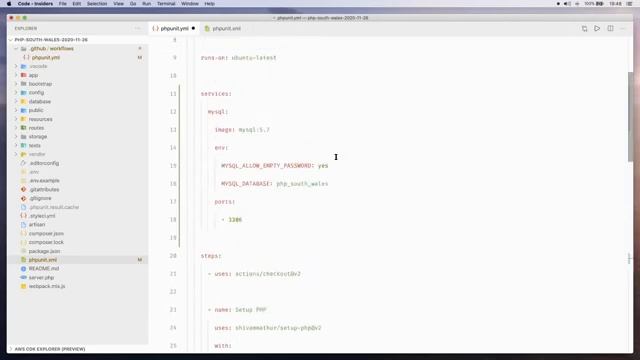Screen dimensions: 640x360
Task: Click line number 20 in the gutter
Action: click(x=173, y=256)
